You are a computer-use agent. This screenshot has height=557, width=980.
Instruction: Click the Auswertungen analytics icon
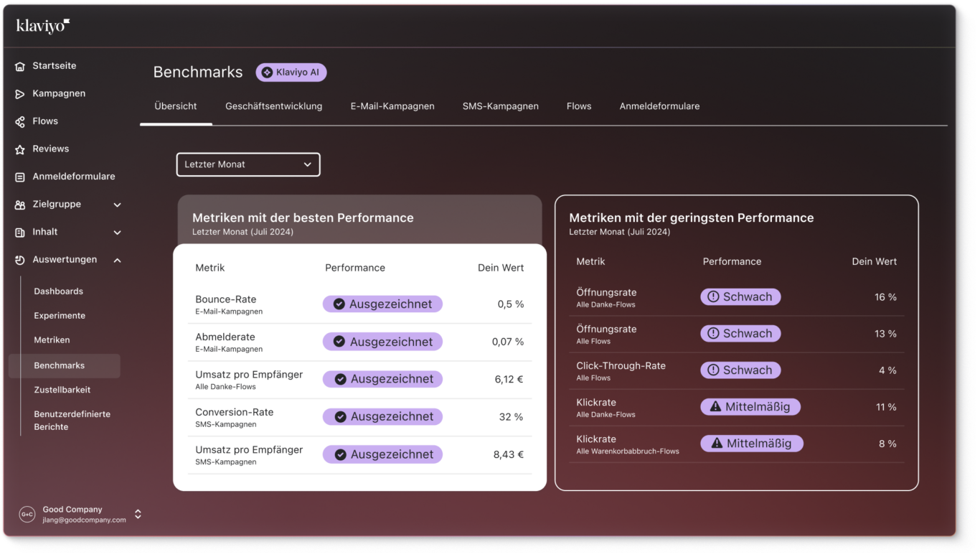tap(20, 260)
